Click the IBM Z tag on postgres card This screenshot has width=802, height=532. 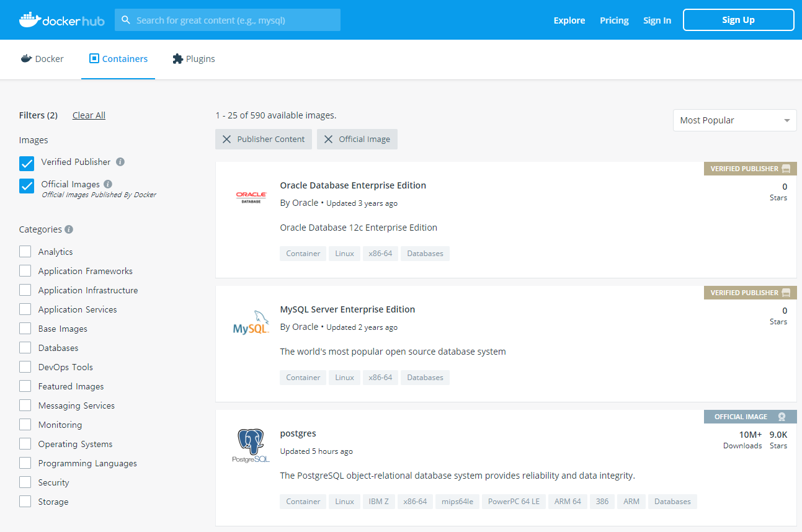coord(378,502)
